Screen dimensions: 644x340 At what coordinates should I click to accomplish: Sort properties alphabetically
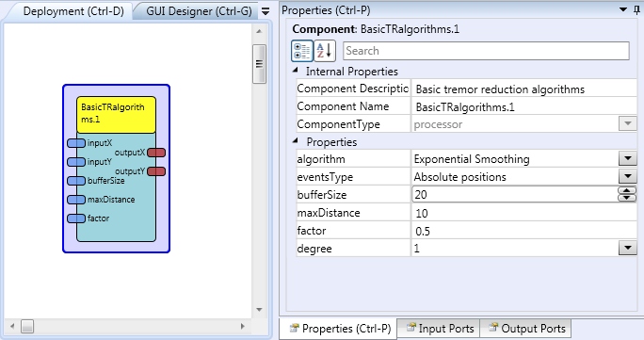pyautogui.click(x=325, y=51)
